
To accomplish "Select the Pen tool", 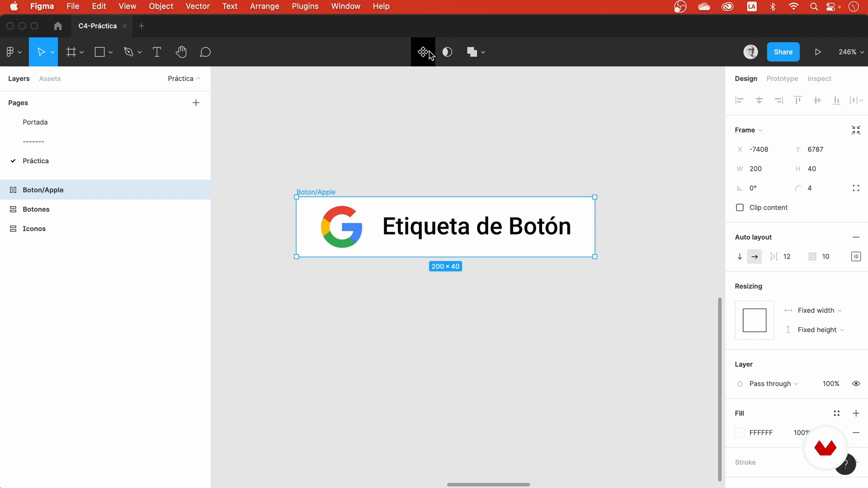I will [128, 52].
